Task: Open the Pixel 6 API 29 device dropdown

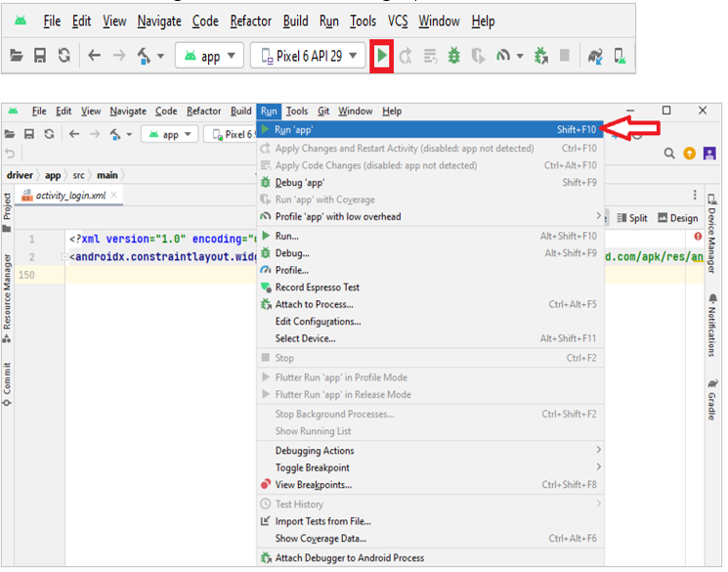Action: point(308,56)
